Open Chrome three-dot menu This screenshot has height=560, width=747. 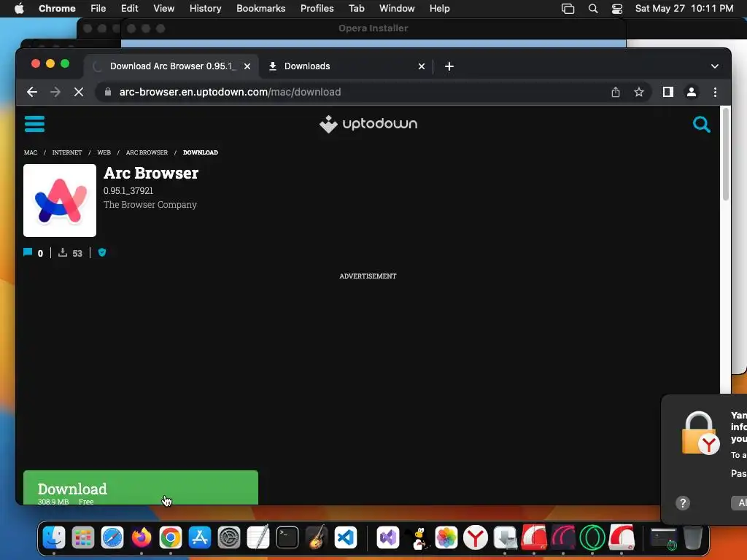pos(715,92)
